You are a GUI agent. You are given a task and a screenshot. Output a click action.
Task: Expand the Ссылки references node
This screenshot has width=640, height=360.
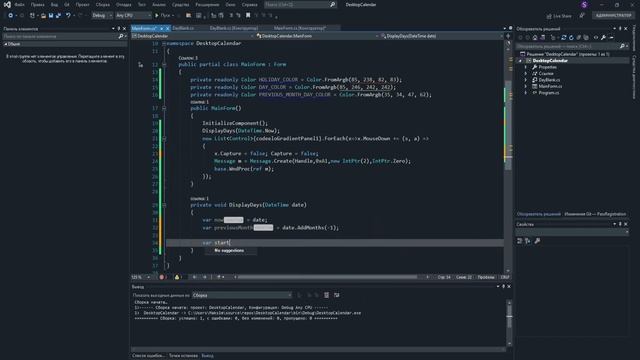526,74
